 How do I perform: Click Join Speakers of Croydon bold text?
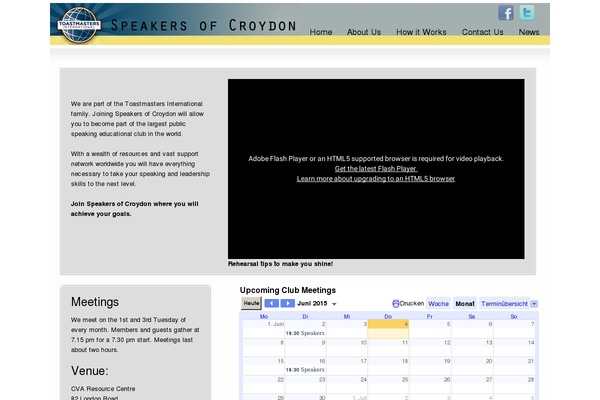(x=135, y=209)
